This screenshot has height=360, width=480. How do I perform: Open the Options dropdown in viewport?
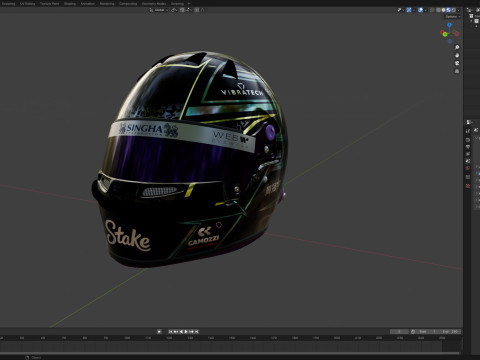[x=452, y=17]
